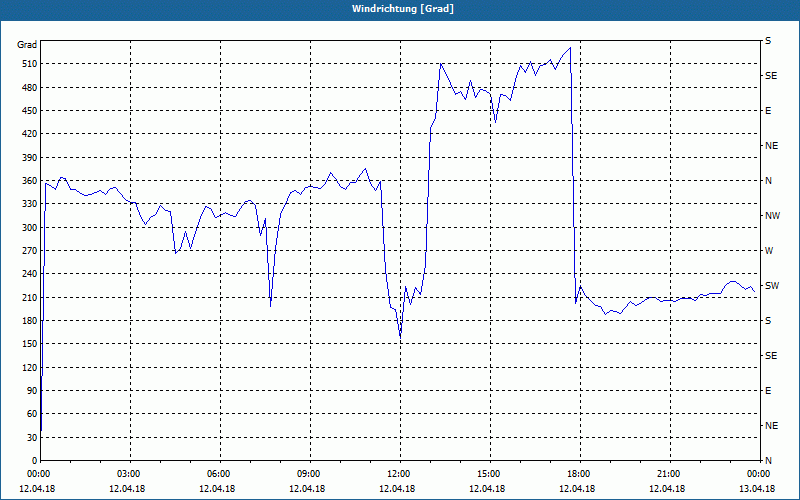This screenshot has width=800, height=500.
Task: Click the 'W' compass label
Action: tap(769, 251)
